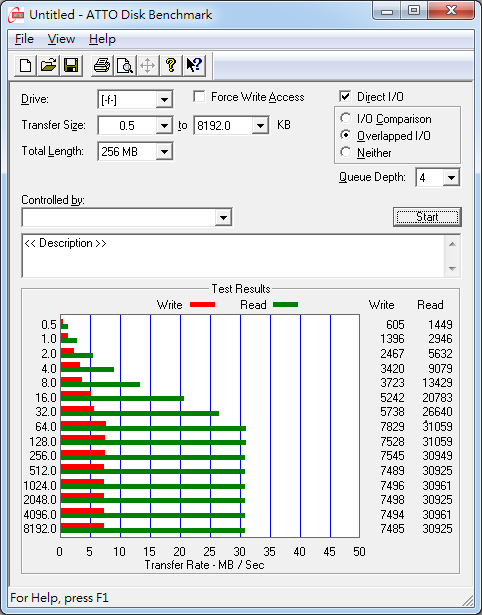Screen dimensions: 482x615
Task: Open the View menu
Action: [61, 39]
